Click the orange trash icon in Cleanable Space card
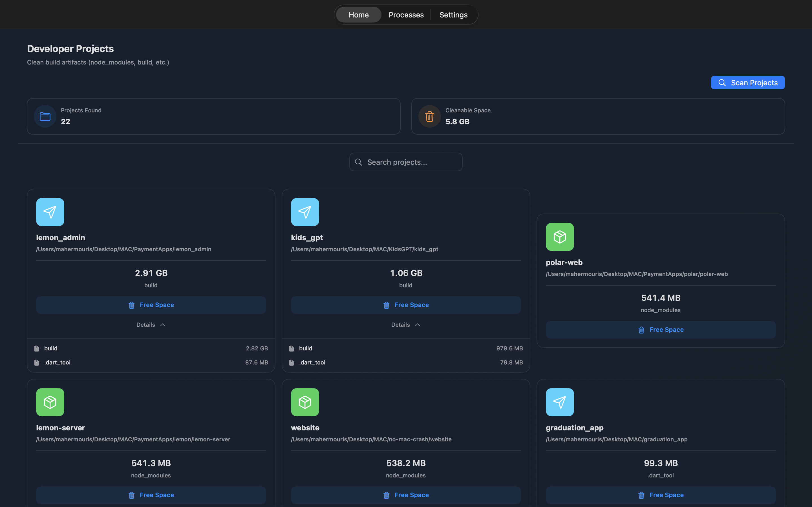Screen dimensions: 812x507 click(429, 116)
